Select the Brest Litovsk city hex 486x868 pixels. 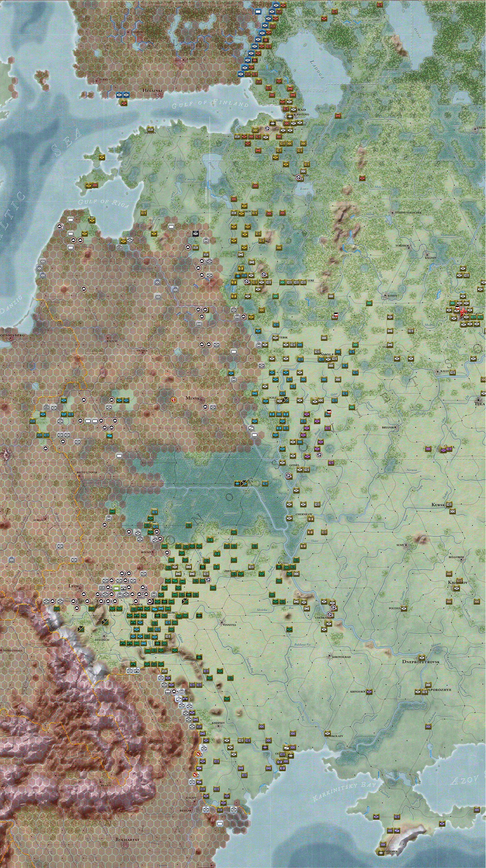pyautogui.click(x=79, y=476)
